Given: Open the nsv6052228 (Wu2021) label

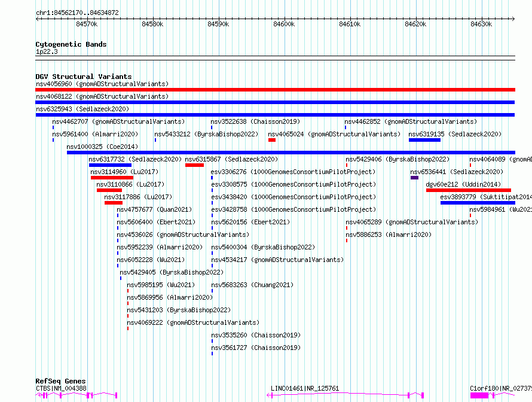Looking at the screenshot, I should pyautogui.click(x=151, y=260).
